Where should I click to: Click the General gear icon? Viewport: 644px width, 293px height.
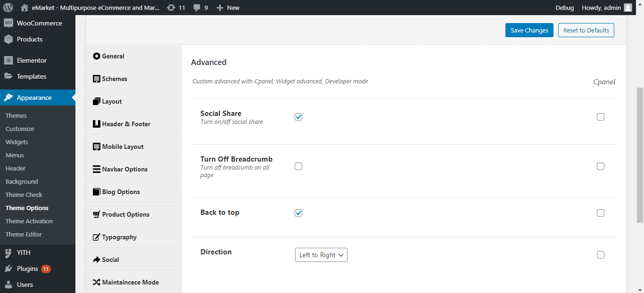pos(97,56)
